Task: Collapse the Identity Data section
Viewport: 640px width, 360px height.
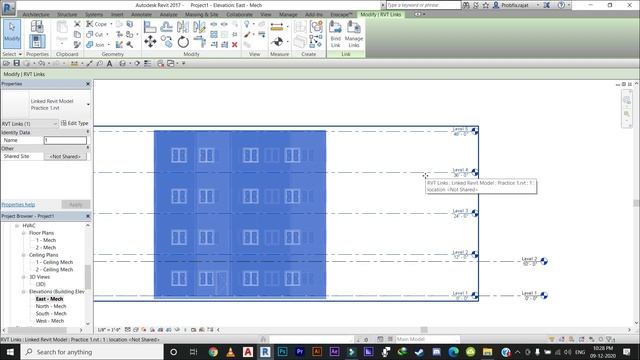Action: point(88,132)
